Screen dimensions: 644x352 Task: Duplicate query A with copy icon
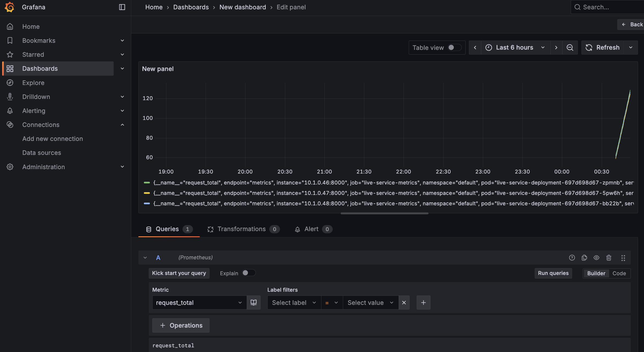(584, 258)
